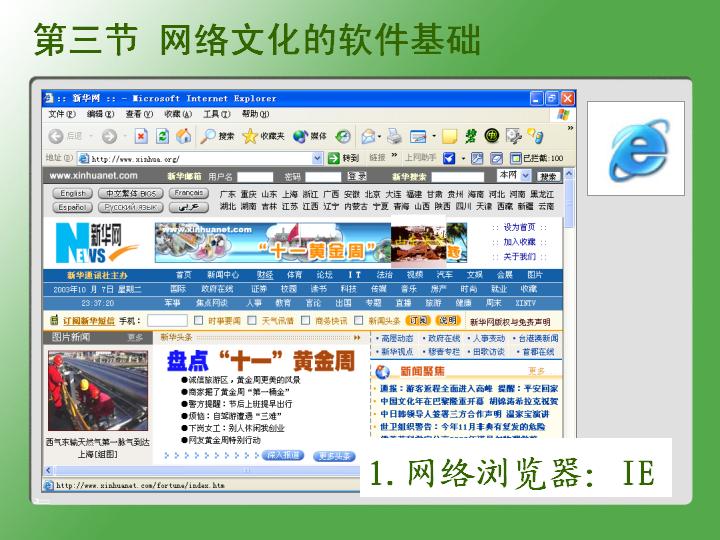Open the 工具 (Tools) menu
The width and height of the screenshot is (720, 540).
(217, 114)
